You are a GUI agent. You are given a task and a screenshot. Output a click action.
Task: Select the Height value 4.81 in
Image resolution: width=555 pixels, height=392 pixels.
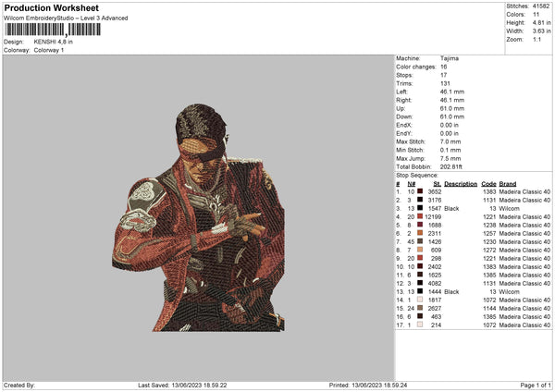541,22
